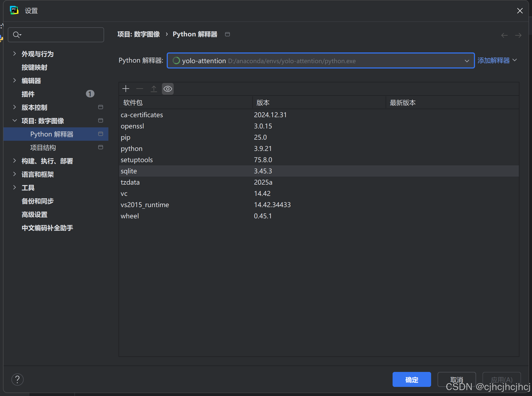Viewport: 532px width, 396px height.
Task: Select the python package row
Action: pyautogui.click(x=319, y=148)
